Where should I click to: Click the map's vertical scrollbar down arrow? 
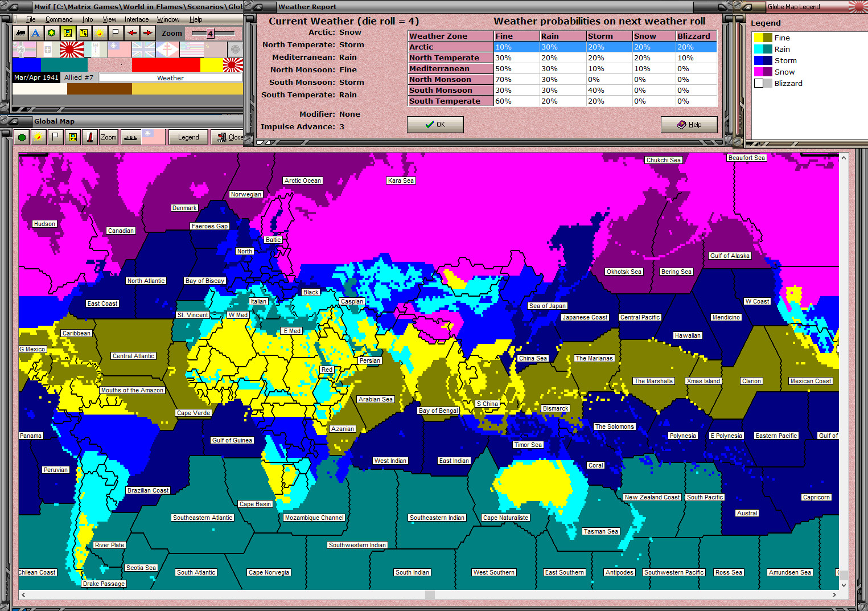click(x=844, y=585)
